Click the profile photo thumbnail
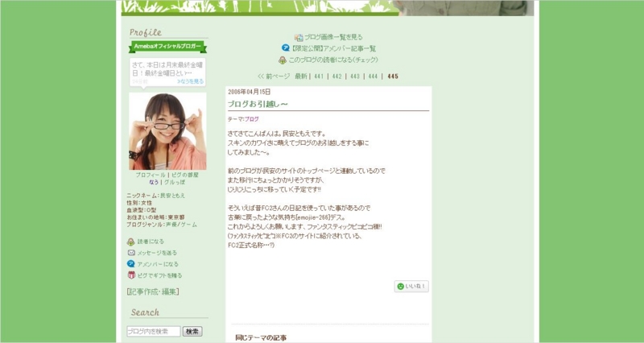The width and height of the screenshot is (644, 343). tap(167, 131)
